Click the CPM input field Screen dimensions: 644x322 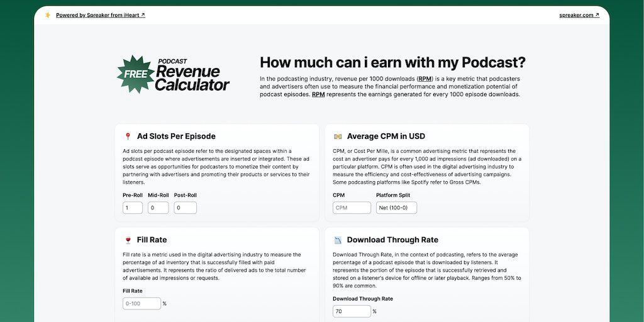pos(352,208)
